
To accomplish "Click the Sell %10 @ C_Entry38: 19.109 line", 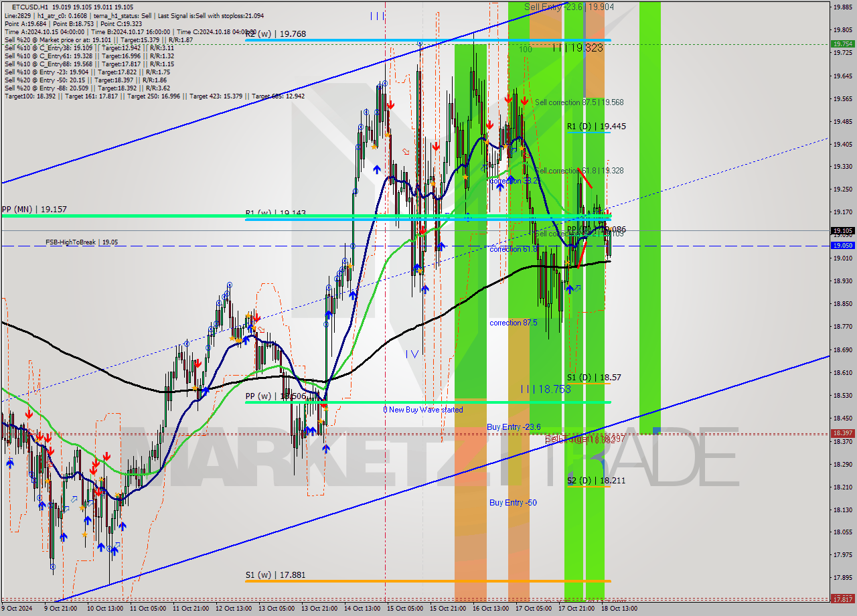I will (89, 48).
